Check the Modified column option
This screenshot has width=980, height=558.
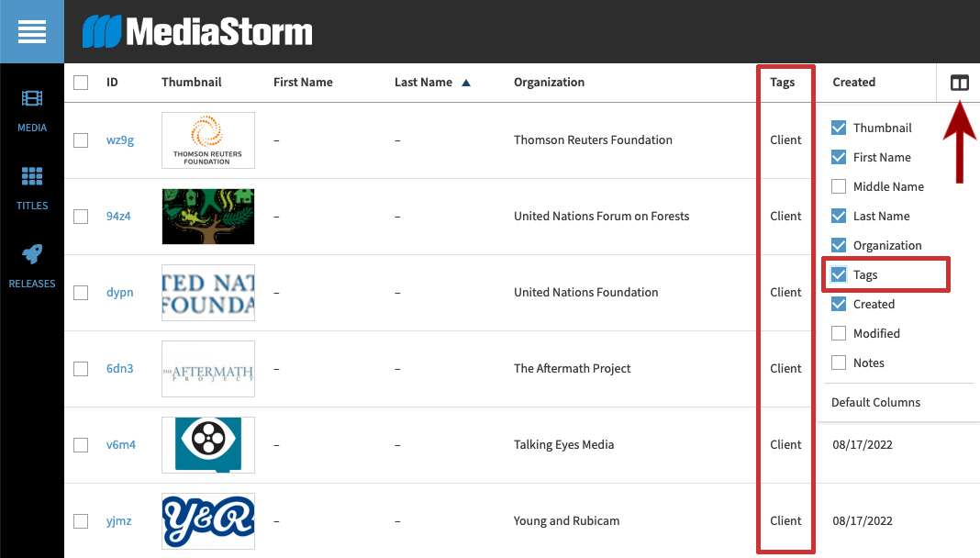coord(839,333)
